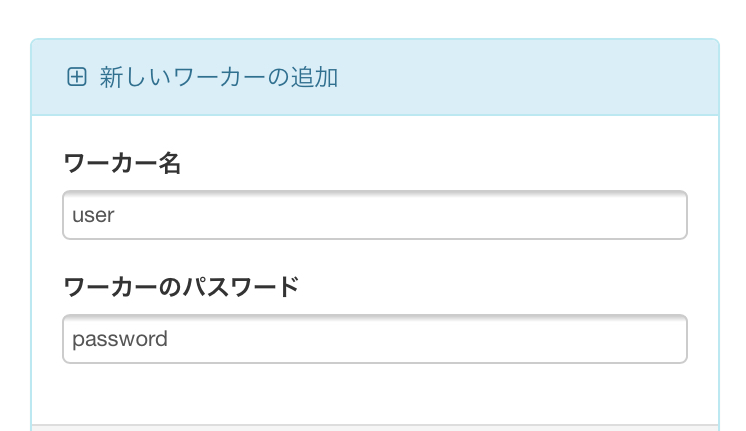Click the ワーカー名 label text
This screenshot has width=746, height=431.
[x=122, y=163]
